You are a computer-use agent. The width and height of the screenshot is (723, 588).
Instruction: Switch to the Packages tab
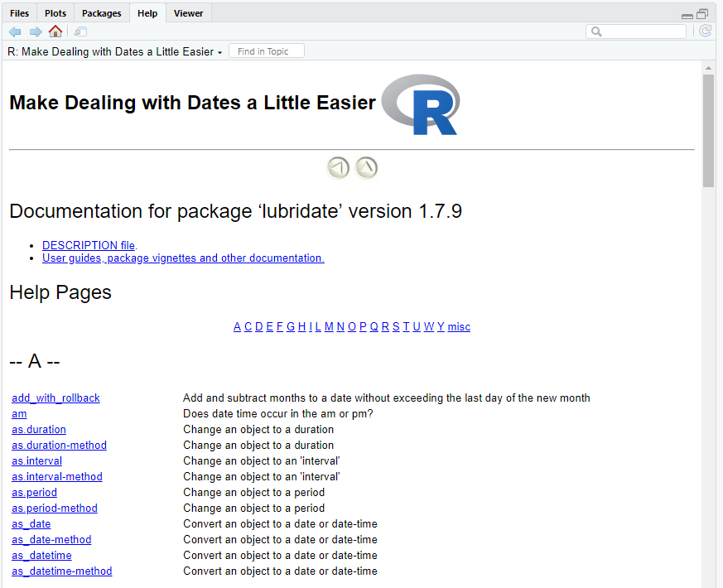101,13
